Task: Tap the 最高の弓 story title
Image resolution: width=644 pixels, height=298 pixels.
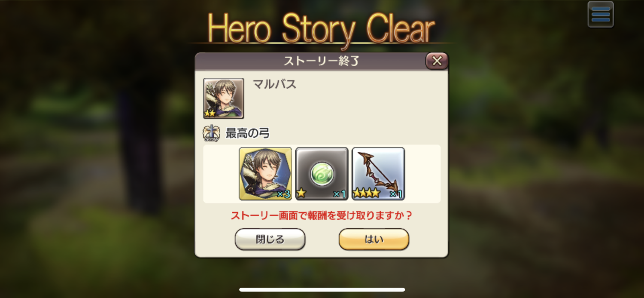Action: pos(248,134)
